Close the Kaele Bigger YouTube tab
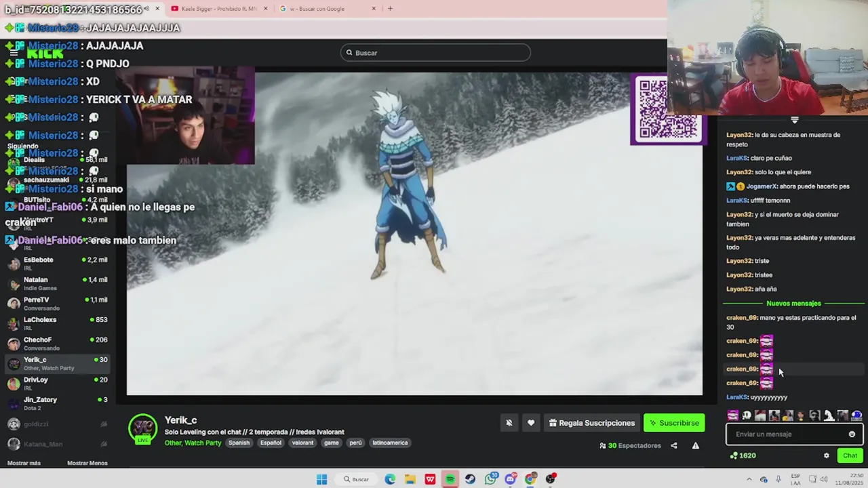The image size is (868, 488). click(x=265, y=9)
